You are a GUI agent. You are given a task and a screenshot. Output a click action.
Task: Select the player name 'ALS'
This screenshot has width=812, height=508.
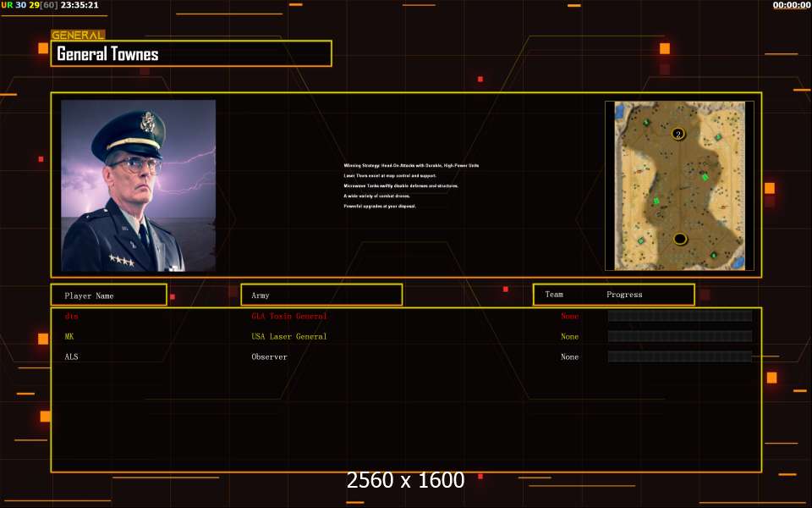(71, 356)
